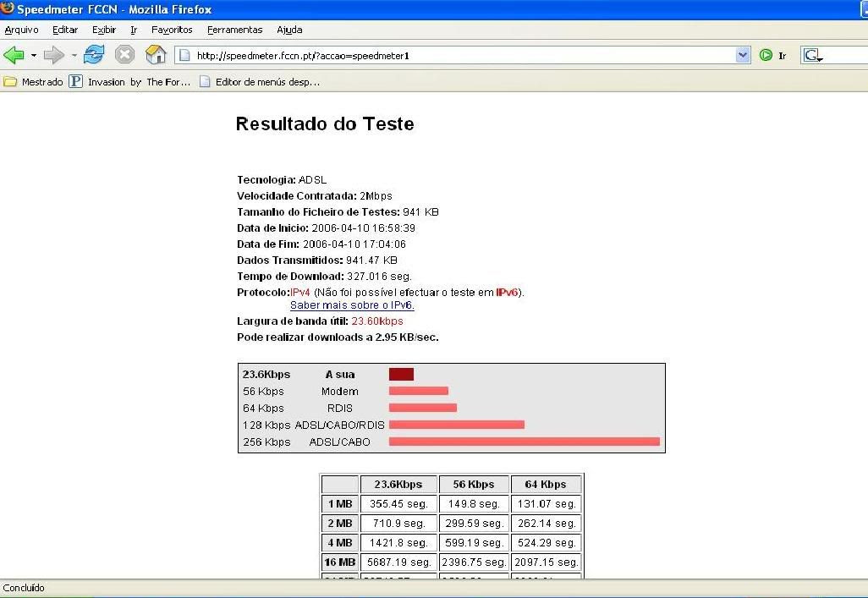The height and width of the screenshot is (598, 868).
Task: Click the '355.45 seg.' table cell
Action: (398, 504)
